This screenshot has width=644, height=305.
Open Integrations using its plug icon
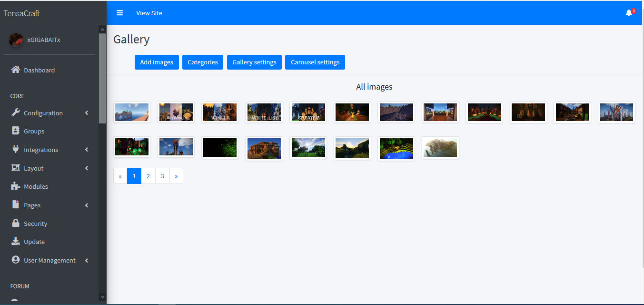coord(16,149)
